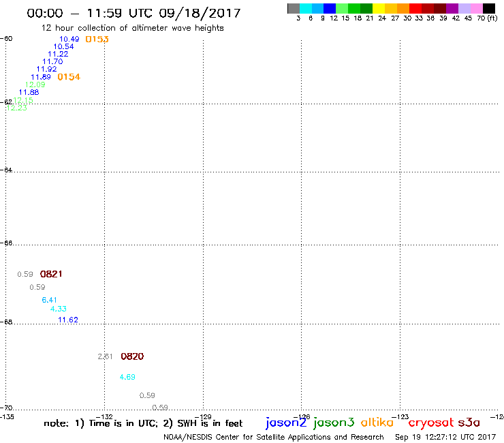Click the cyan 4.69 wave height
The image size is (504, 443).
click(x=127, y=377)
